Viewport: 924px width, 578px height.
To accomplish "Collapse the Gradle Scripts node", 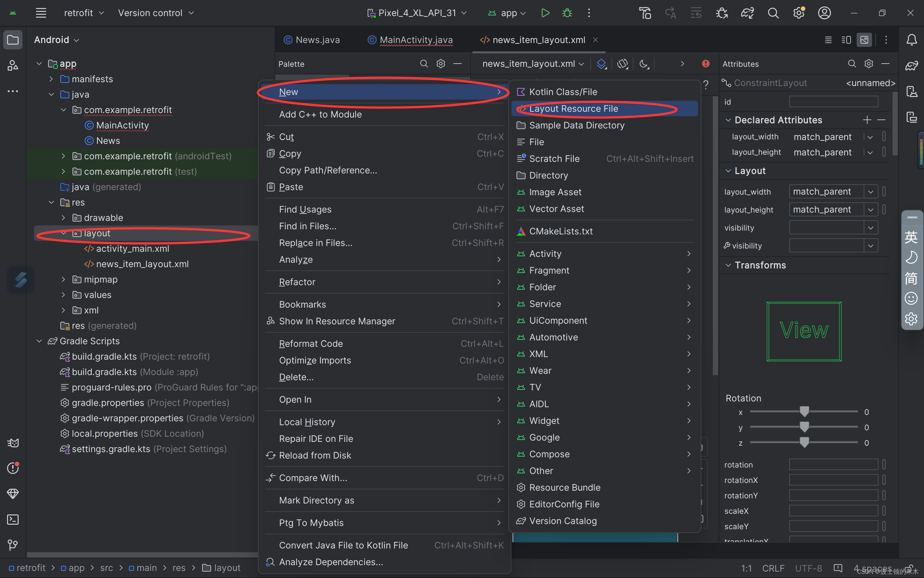I will 39,341.
